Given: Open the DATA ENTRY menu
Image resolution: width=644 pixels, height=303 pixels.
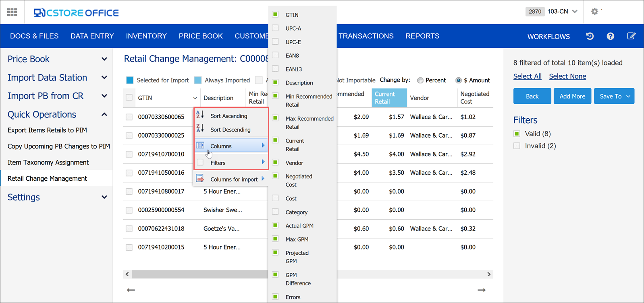Looking at the screenshot, I should coord(92,36).
